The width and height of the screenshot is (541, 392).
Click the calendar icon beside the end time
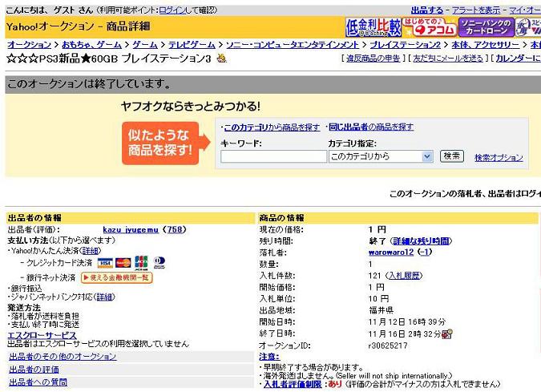447,333
